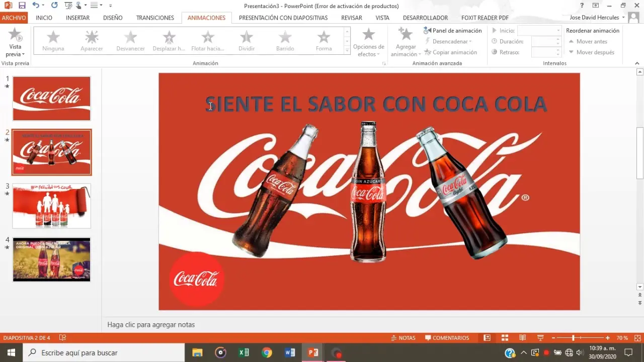Open Word from the taskbar
Viewport: 644px width, 362px height.
coord(290,352)
